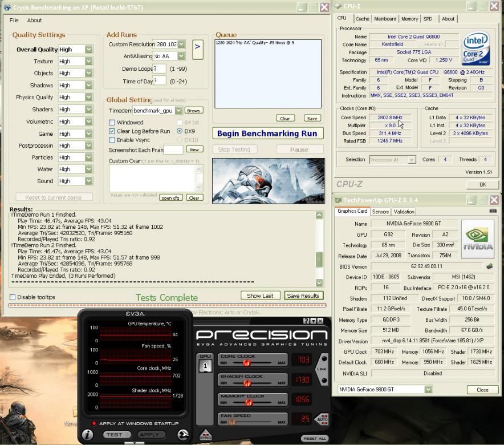Check the Enable Vsync box

(112, 140)
